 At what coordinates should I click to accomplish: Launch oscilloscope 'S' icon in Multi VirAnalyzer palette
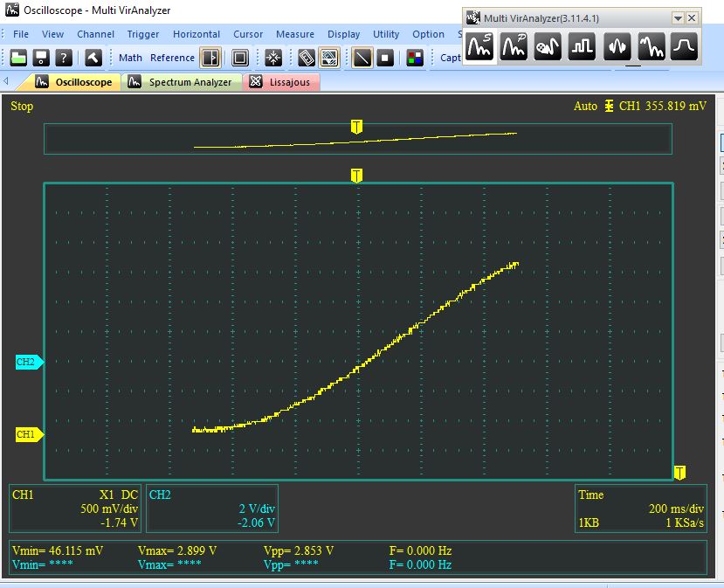point(479,46)
